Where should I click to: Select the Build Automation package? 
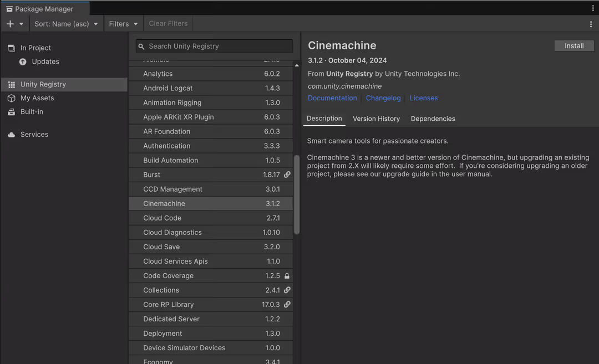pos(211,160)
